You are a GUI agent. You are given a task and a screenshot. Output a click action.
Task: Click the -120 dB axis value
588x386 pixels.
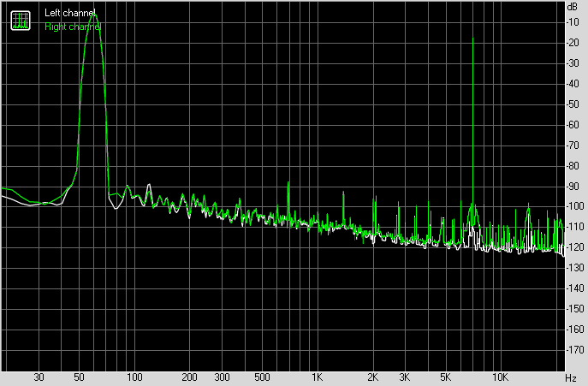[x=574, y=247]
